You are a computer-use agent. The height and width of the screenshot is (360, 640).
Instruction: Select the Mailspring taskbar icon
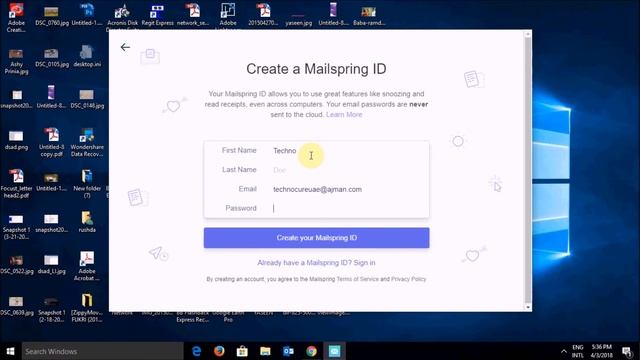tap(334, 351)
